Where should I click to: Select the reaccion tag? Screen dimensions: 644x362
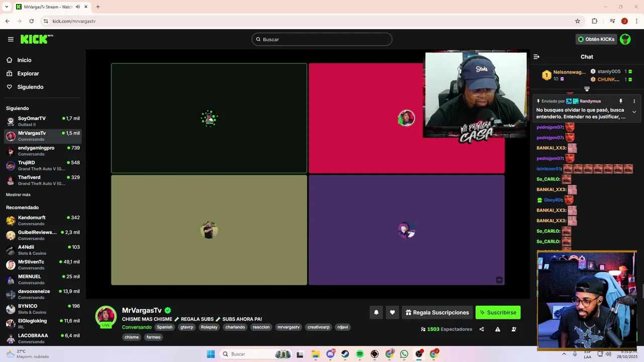261,327
